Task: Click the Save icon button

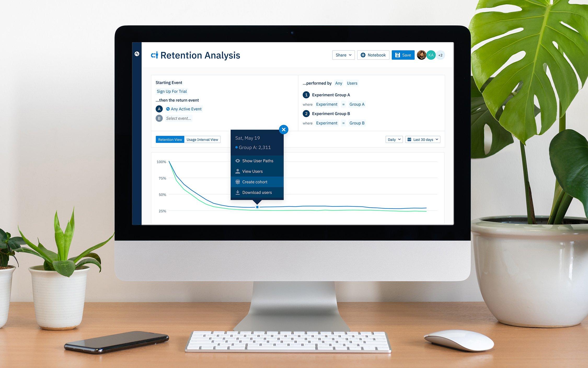Action: point(402,55)
